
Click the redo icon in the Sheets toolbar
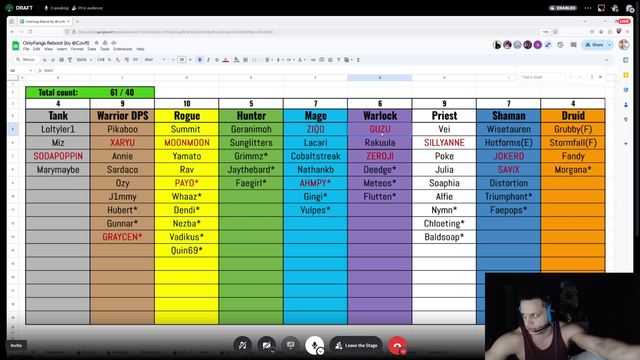click(53, 60)
